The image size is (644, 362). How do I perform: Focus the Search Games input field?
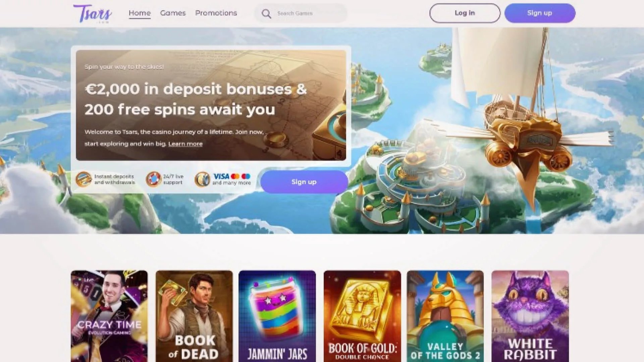click(x=301, y=13)
